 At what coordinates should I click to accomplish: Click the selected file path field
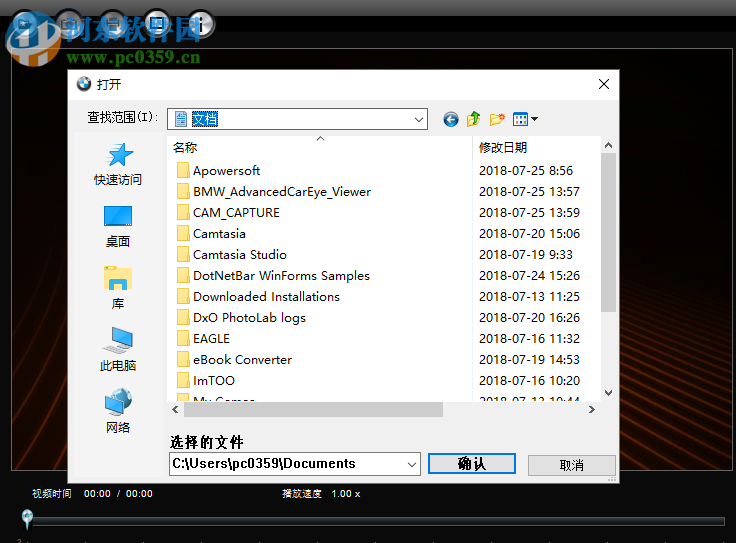[x=294, y=464]
